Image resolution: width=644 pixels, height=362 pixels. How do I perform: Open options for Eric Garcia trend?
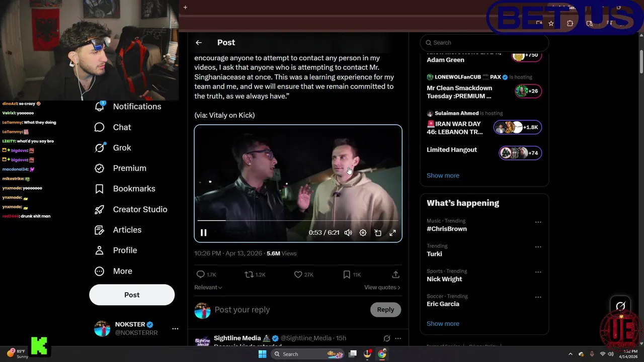point(538,297)
